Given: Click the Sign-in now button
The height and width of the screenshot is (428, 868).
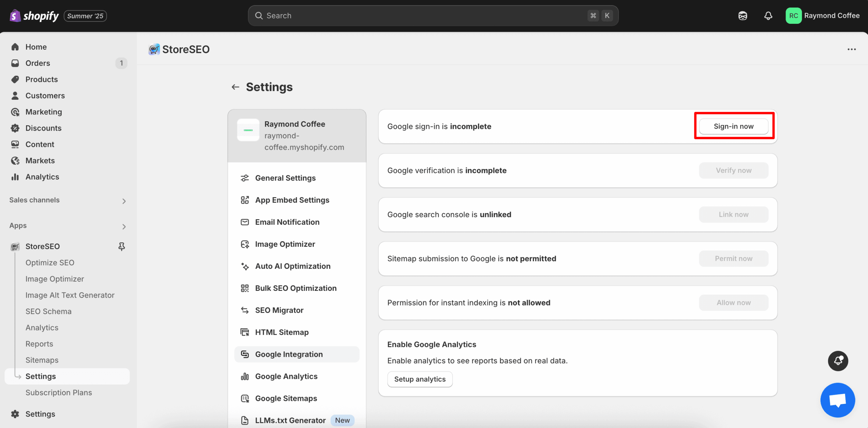Looking at the screenshot, I should pyautogui.click(x=734, y=126).
